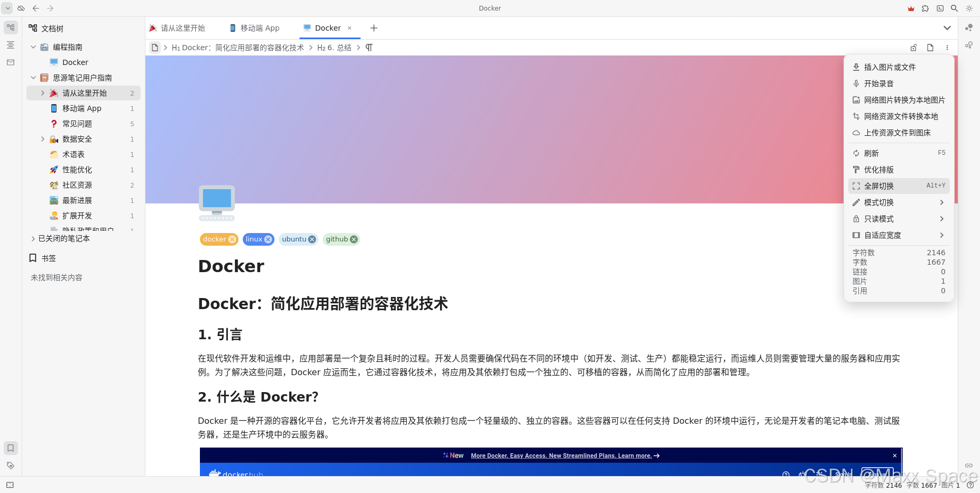Collapse the 思源笔记用户指南 notebook
Image resolution: width=980 pixels, height=493 pixels.
[x=33, y=78]
